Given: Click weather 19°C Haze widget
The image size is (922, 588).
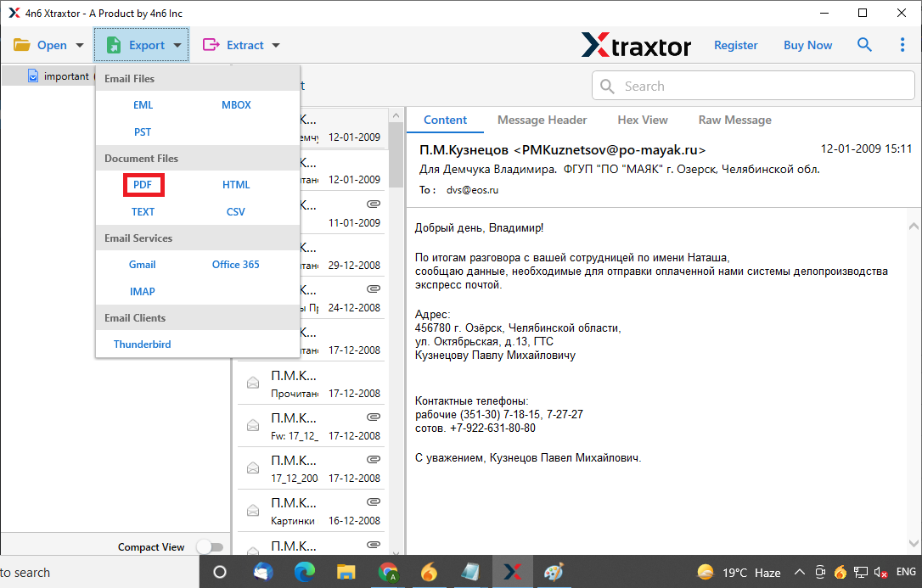Looking at the screenshot, I should [739, 572].
